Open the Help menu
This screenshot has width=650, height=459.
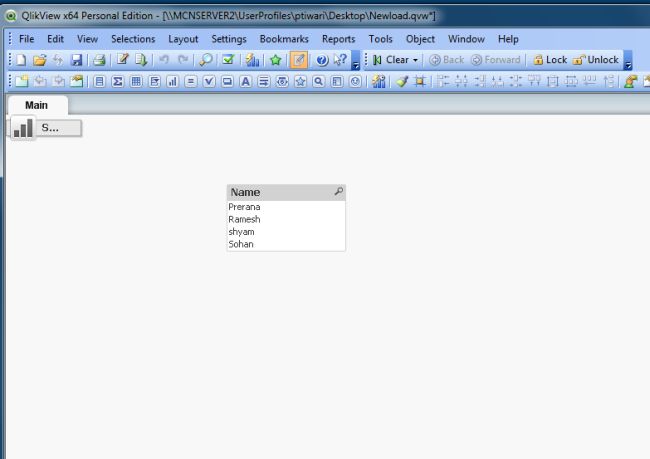tap(508, 39)
